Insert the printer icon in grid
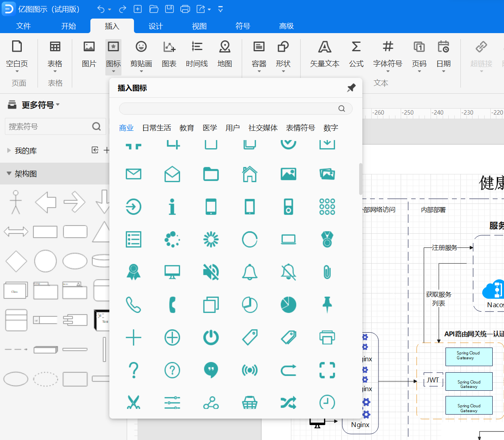 point(327,337)
